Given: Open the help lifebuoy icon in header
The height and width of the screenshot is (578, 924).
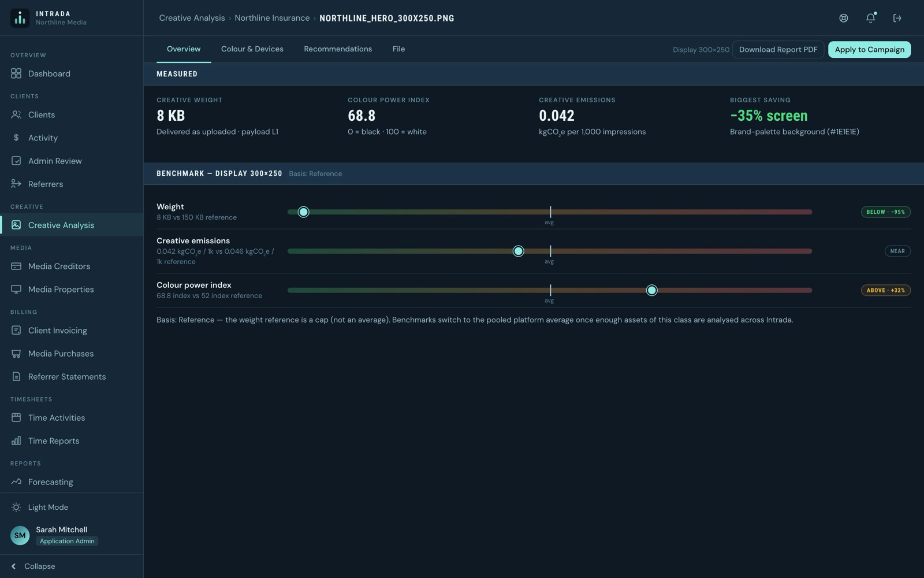Looking at the screenshot, I should coord(844,18).
